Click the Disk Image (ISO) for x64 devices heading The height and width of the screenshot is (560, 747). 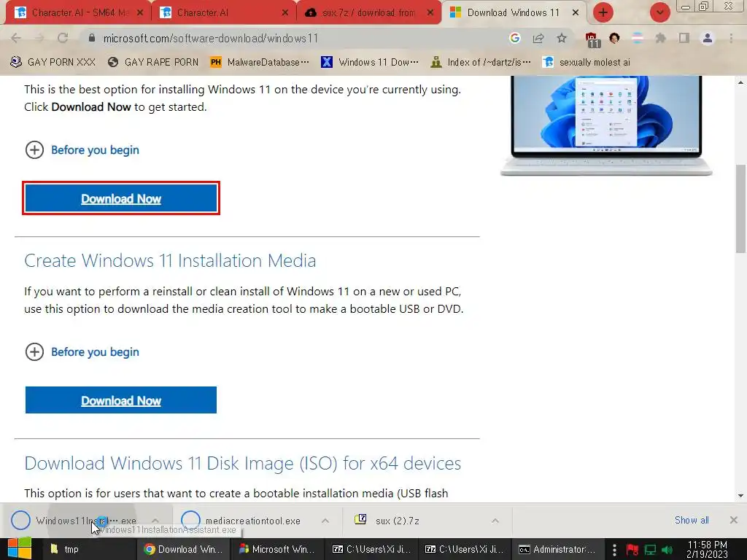pyautogui.click(x=242, y=463)
